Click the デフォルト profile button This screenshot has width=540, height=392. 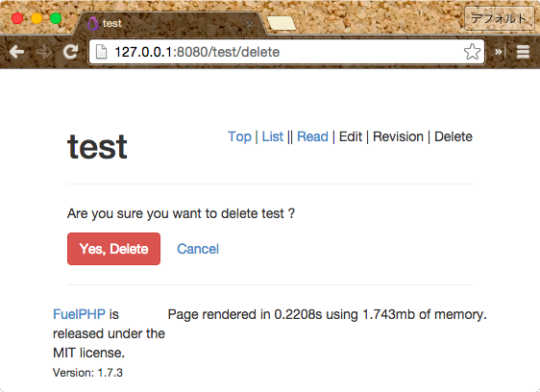(499, 18)
